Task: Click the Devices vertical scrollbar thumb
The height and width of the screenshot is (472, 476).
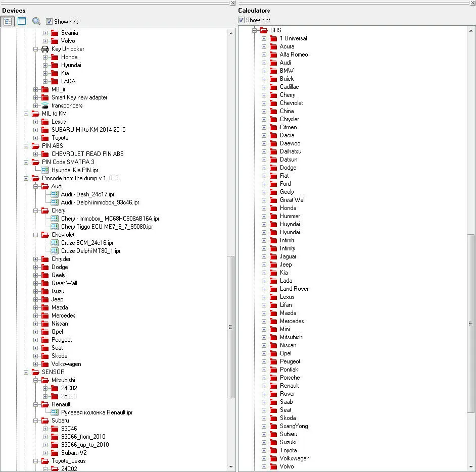Action: pyautogui.click(x=231, y=327)
